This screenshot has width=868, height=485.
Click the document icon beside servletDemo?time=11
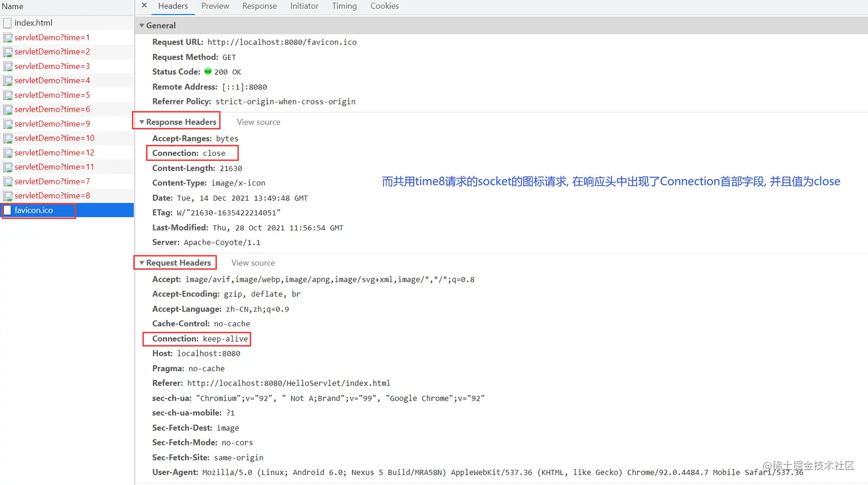(x=7, y=167)
